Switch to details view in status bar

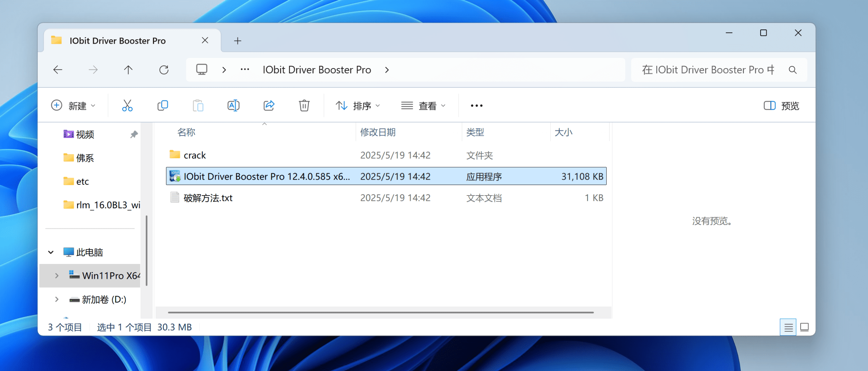pyautogui.click(x=788, y=327)
